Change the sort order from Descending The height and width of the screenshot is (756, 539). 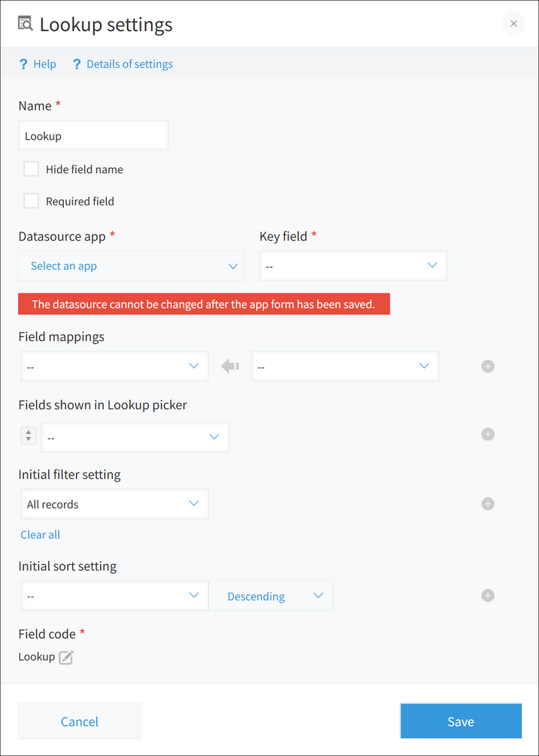click(x=271, y=595)
